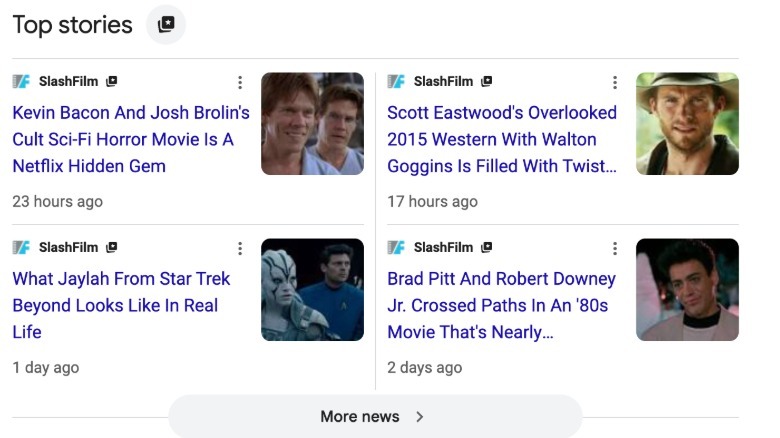Viewport: 780px width, 438px height.
Task: Open three-dot menu for Scott Eastwood story
Action: click(x=615, y=83)
